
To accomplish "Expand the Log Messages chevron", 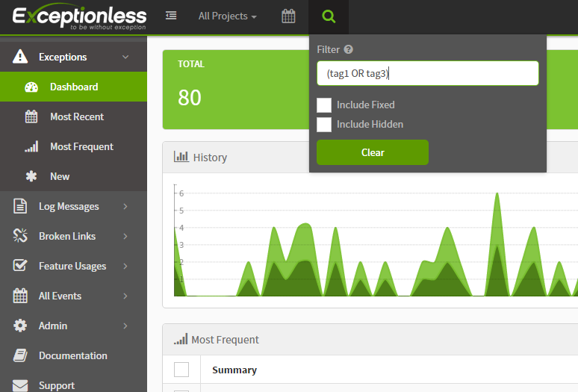I will coord(125,206).
